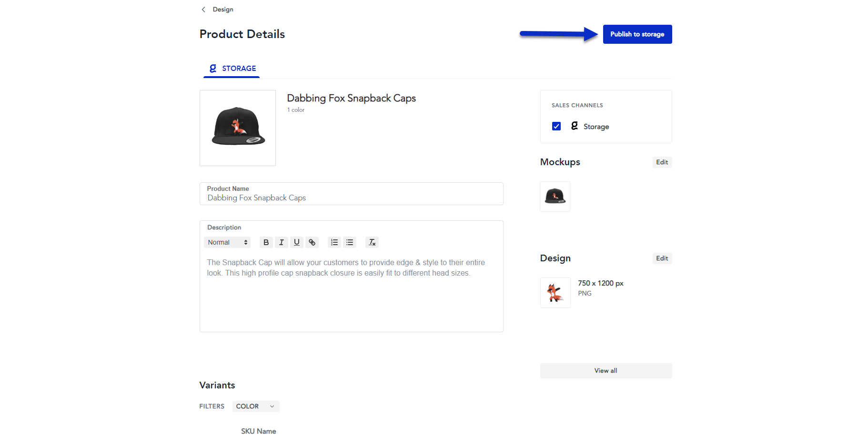Click the back chevron next to Design
Image resolution: width=868 pixels, height=436 pixels.
[x=203, y=9]
